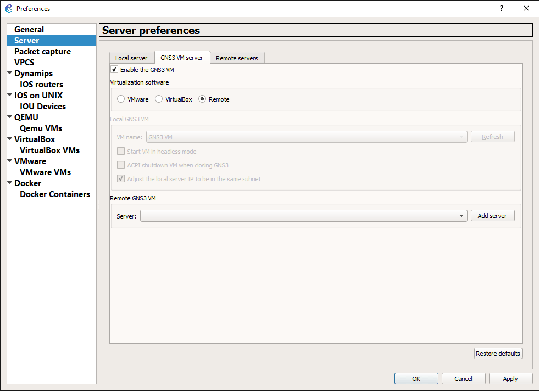
Task: Click the help question mark button
Action: (x=502, y=8)
